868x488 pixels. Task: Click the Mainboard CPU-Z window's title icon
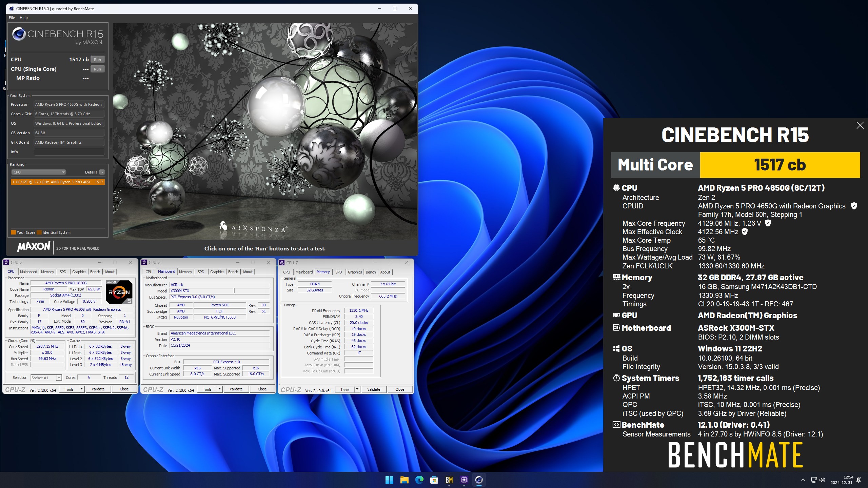point(144,262)
